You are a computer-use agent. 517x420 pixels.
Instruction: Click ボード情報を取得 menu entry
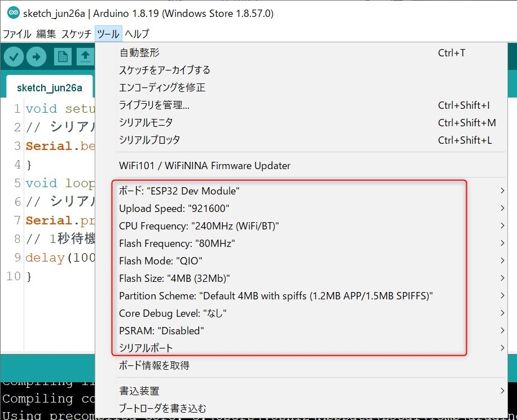154,365
